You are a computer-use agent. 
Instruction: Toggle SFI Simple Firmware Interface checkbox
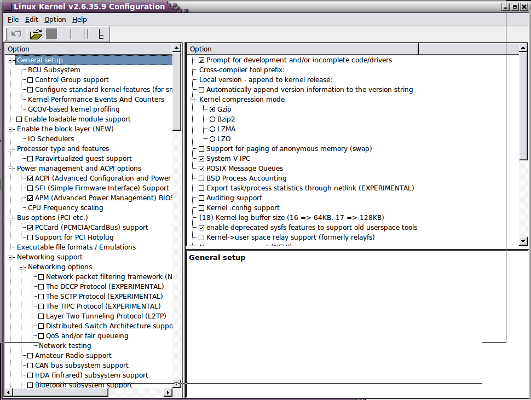click(x=30, y=188)
